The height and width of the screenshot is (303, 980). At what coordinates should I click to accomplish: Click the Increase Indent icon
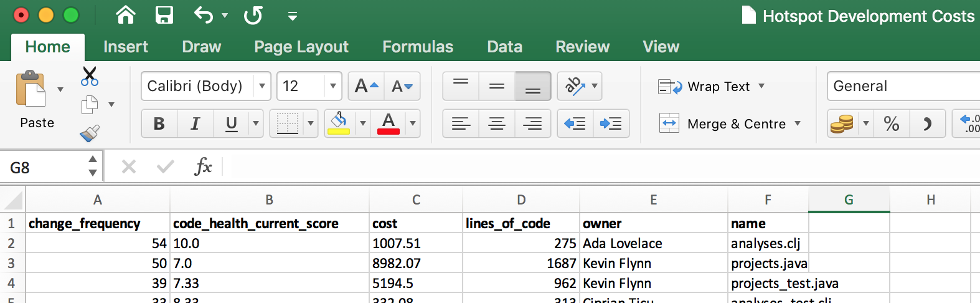(611, 123)
